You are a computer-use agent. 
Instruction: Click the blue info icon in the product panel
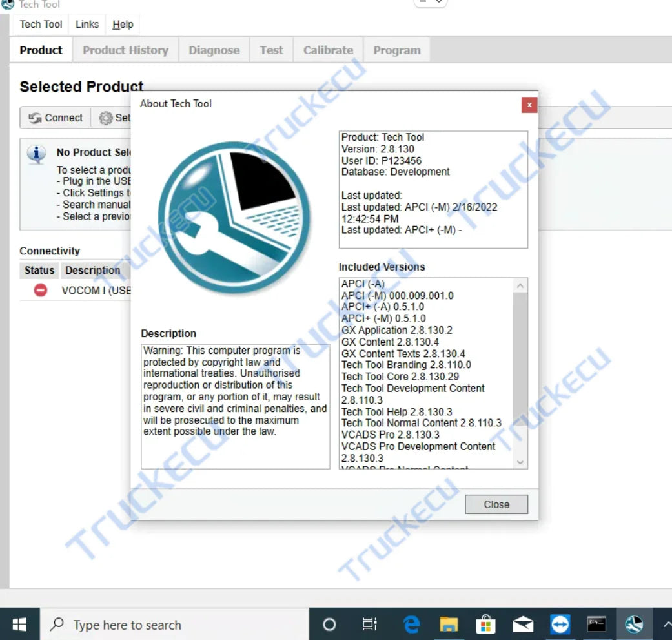coord(37,154)
